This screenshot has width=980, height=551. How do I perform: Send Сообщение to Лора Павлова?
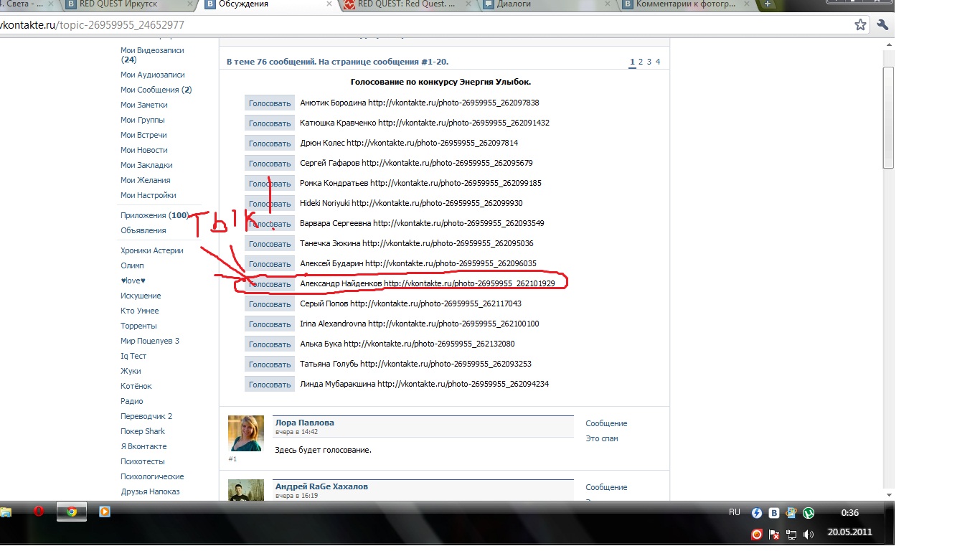tap(606, 423)
